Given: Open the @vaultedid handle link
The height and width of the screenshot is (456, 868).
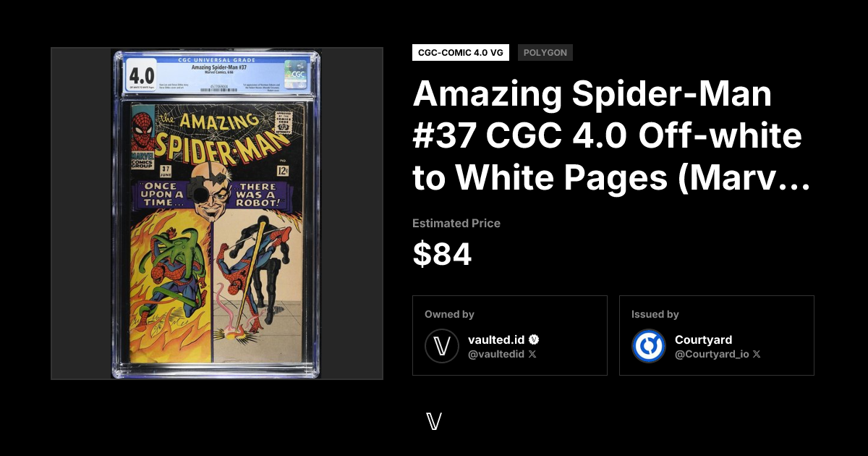Looking at the screenshot, I should coord(496,355).
